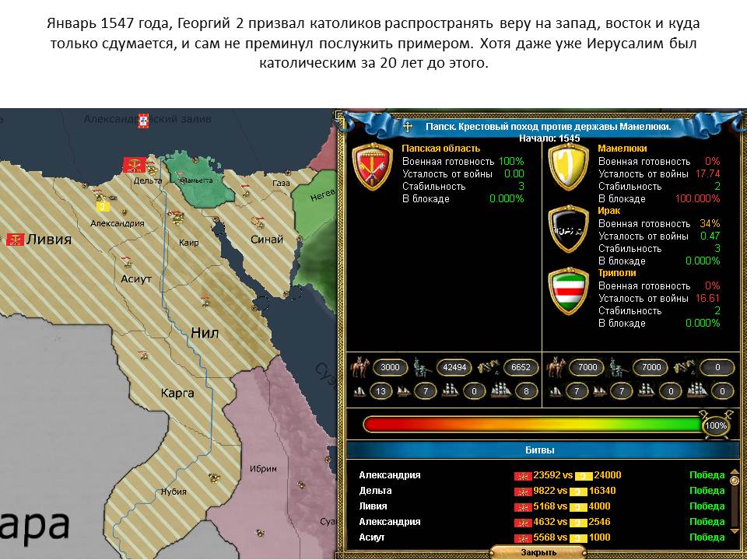Click the army unit in Каир province
747x560 pixels.
coord(177,216)
